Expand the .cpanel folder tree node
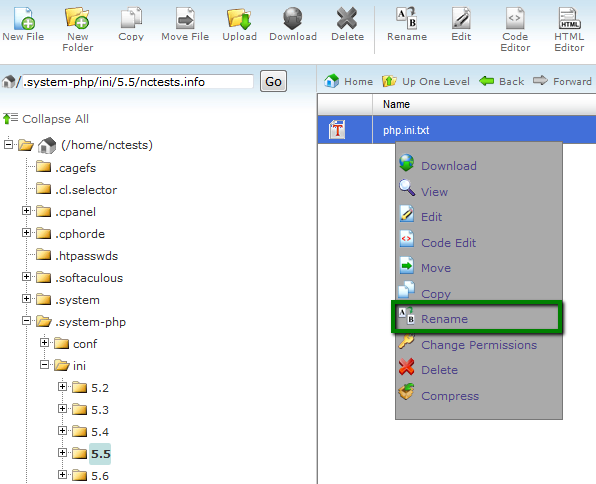 [26, 211]
